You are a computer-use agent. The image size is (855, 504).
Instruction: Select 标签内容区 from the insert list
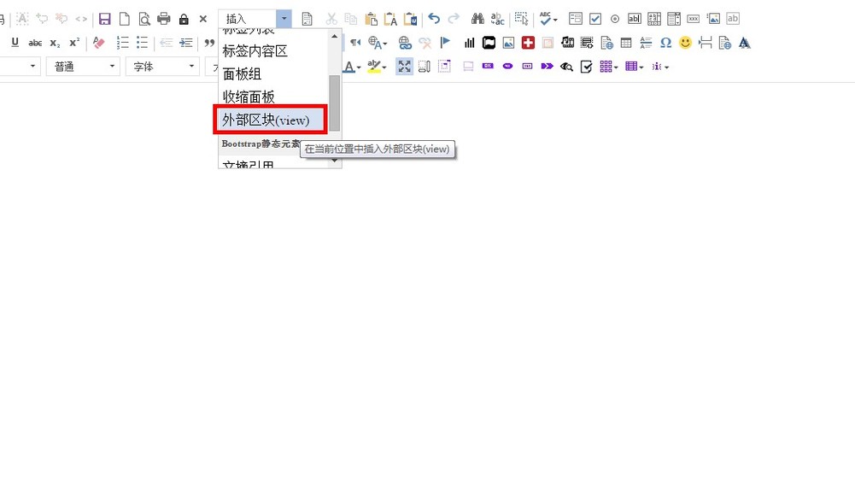273,51
